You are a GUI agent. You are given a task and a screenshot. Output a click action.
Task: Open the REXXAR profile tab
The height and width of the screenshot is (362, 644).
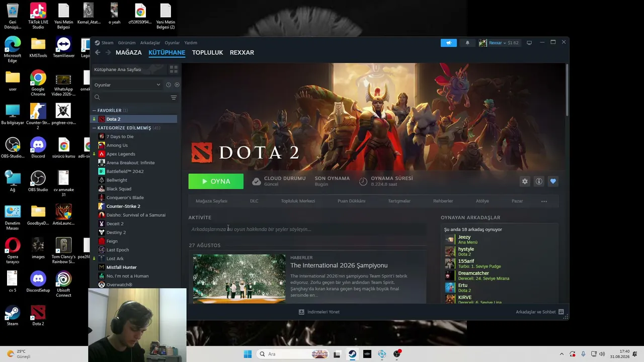click(x=242, y=52)
